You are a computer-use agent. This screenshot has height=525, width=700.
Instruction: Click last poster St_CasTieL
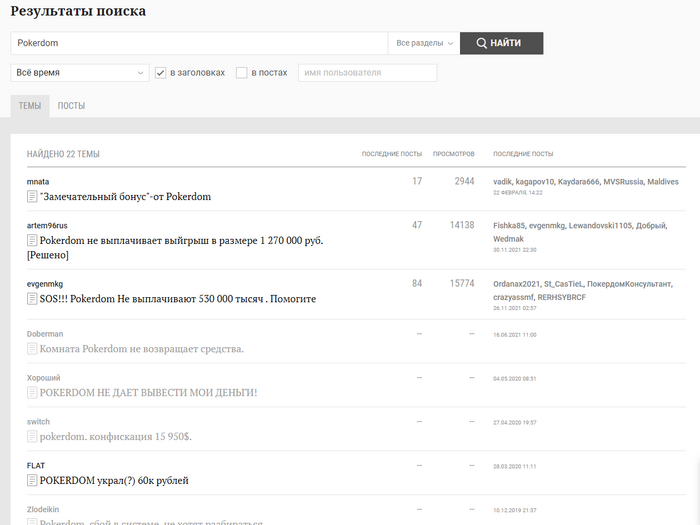point(563,284)
